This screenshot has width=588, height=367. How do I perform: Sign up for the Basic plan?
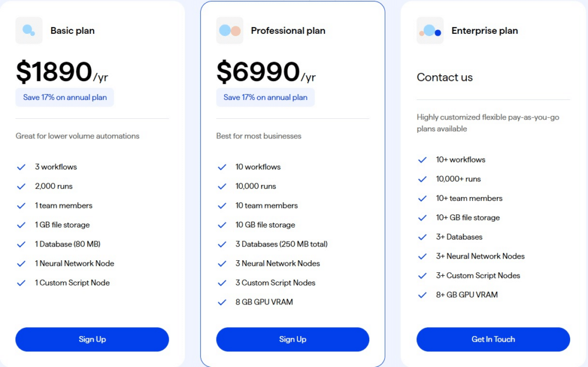tap(92, 339)
